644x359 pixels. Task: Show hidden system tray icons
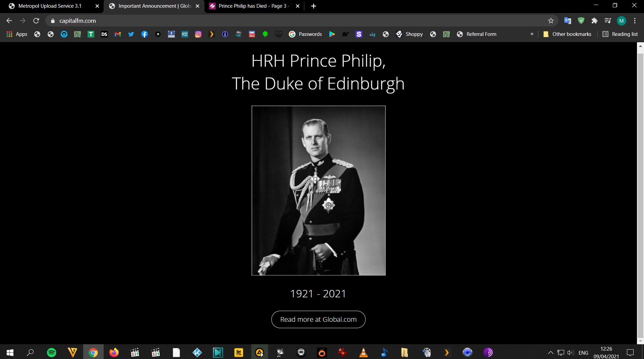[x=550, y=353]
